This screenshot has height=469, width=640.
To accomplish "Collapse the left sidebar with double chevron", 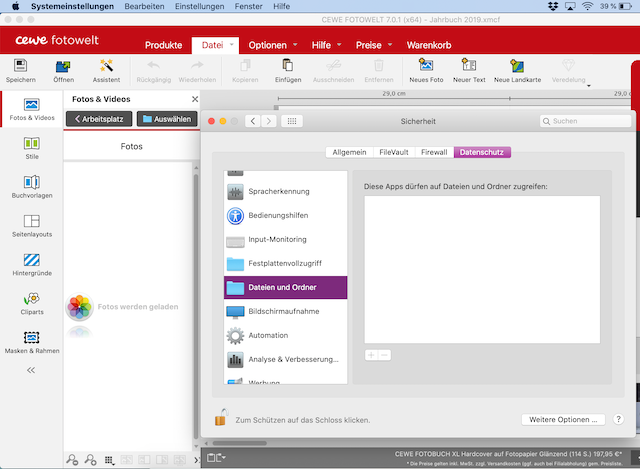I will click(x=31, y=370).
